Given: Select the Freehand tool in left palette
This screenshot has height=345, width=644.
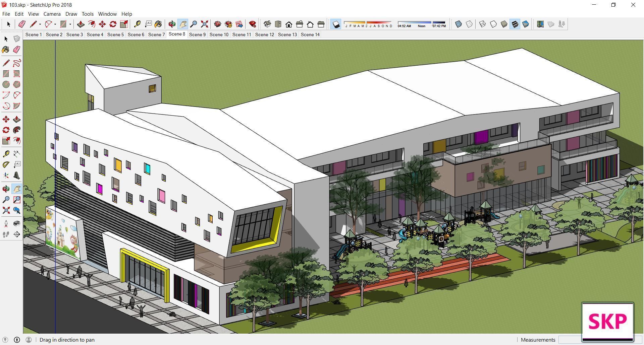Looking at the screenshot, I should point(16,63).
